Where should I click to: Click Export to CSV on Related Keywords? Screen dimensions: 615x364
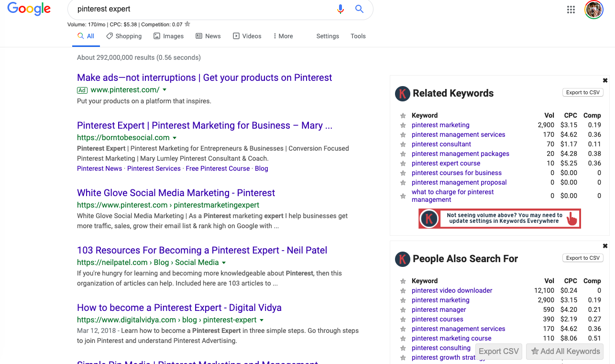pos(582,92)
